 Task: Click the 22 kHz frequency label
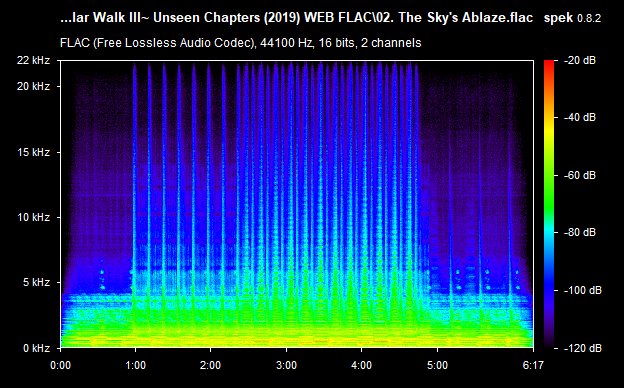pos(33,60)
